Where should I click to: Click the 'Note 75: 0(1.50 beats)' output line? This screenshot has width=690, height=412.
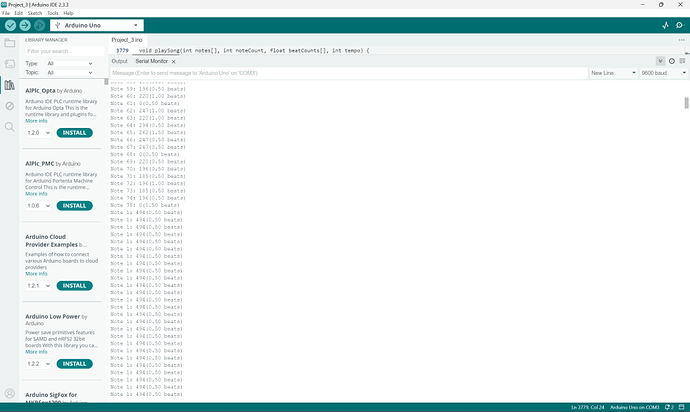click(145, 206)
